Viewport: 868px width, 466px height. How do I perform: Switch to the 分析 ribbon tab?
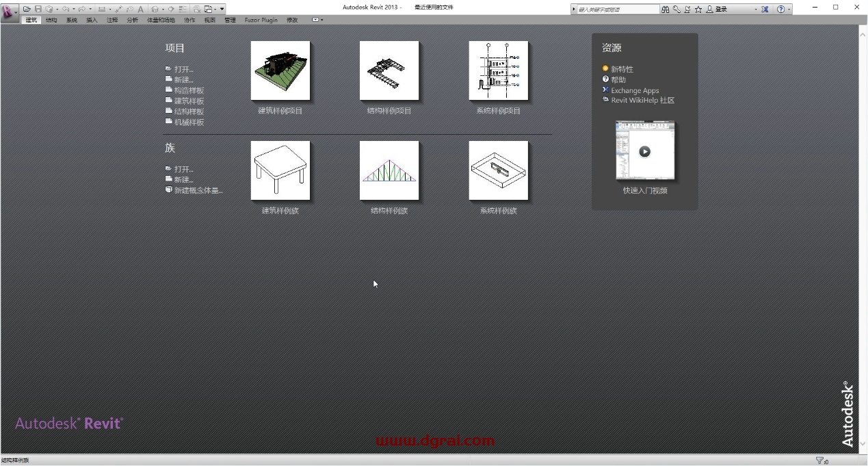(x=132, y=20)
